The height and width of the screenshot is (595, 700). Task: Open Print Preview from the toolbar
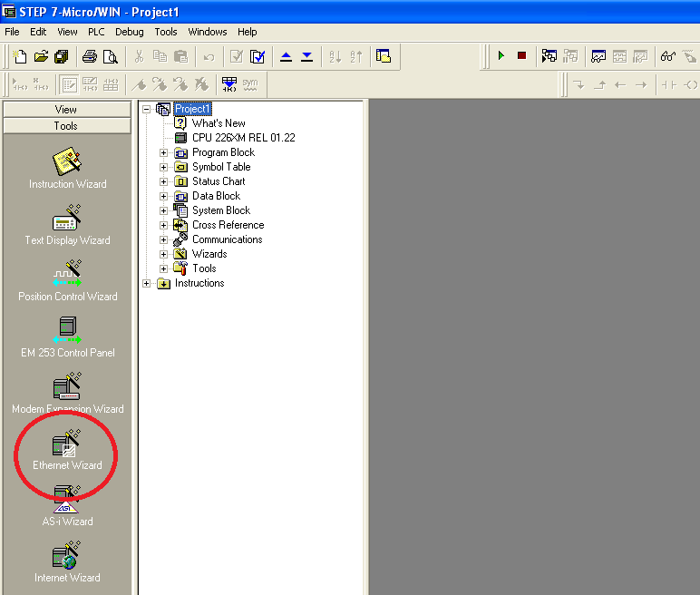(110, 57)
